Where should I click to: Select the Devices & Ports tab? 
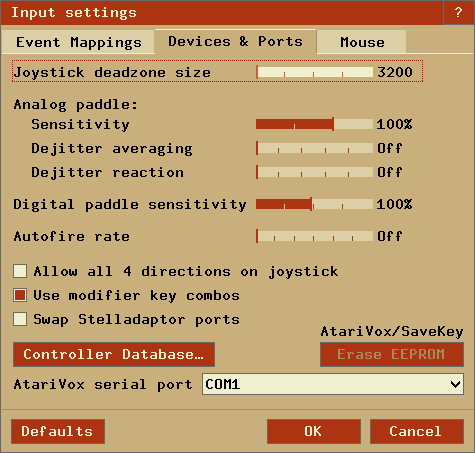click(235, 42)
